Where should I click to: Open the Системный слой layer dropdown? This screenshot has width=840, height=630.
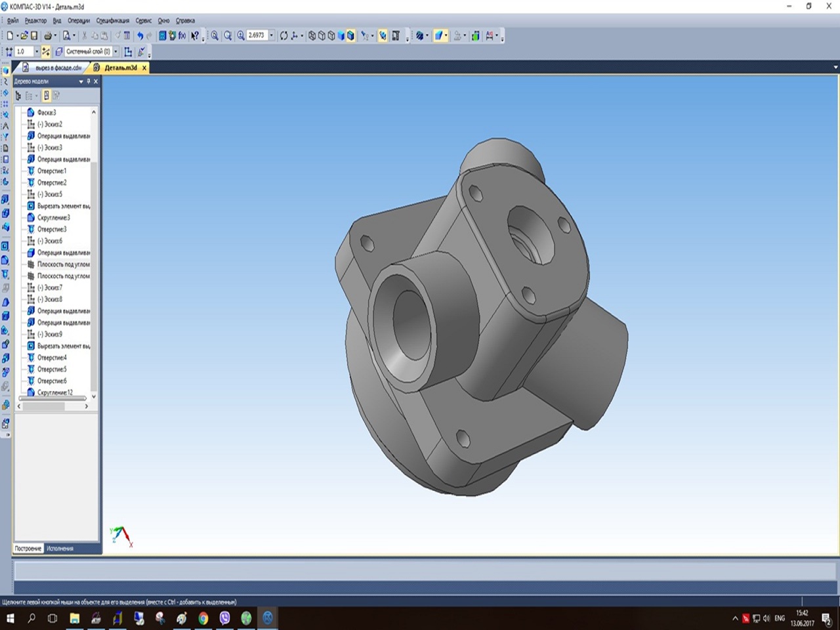116,52
